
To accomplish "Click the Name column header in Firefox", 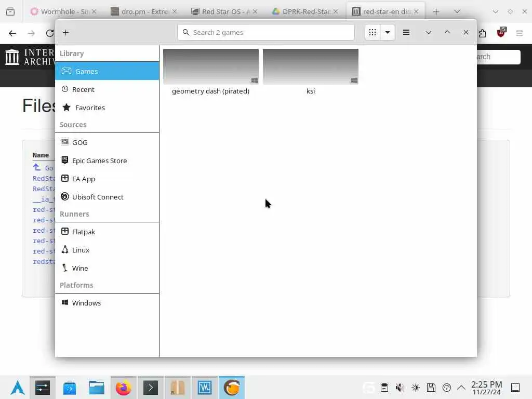I will [x=41, y=155].
